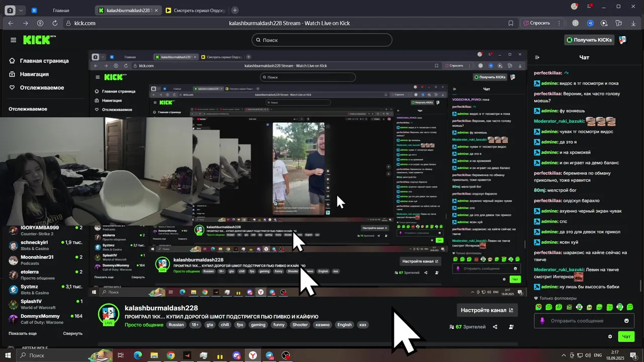Click the purple microphone icon in chat input
Viewport: 644px width, 362px height.
pos(542,321)
